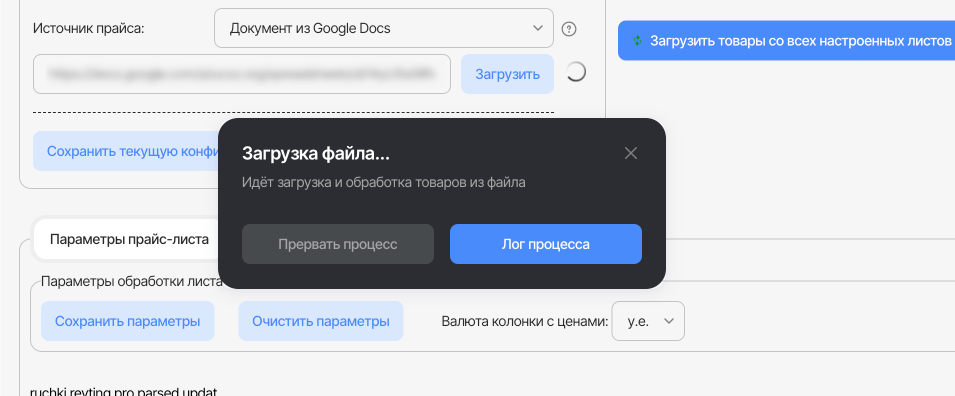The height and width of the screenshot is (396, 955).
Task: Open the currency у.е. dropdown
Action: click(x=648, y=321)
